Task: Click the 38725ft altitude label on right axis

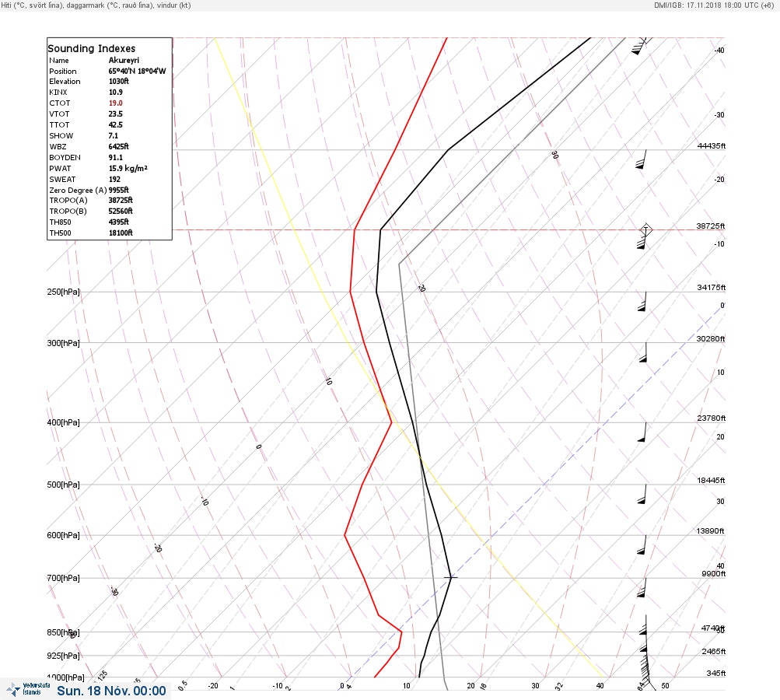Action: 710,226
